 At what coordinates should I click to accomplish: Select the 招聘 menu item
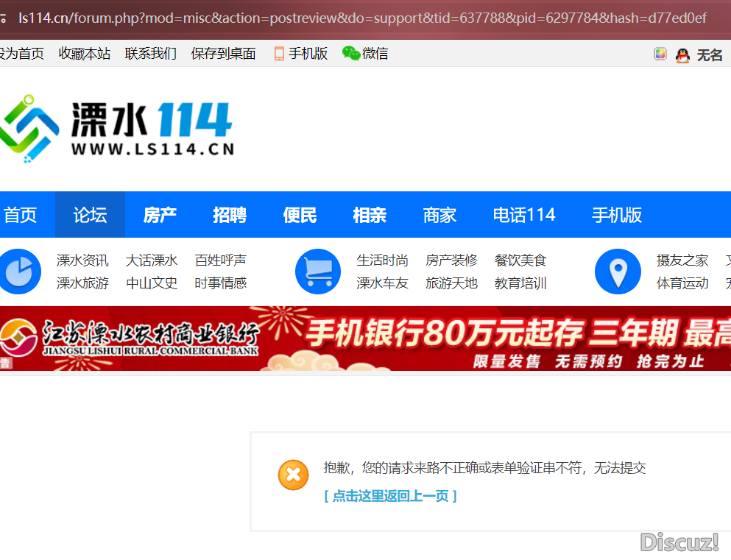[230, 214]
